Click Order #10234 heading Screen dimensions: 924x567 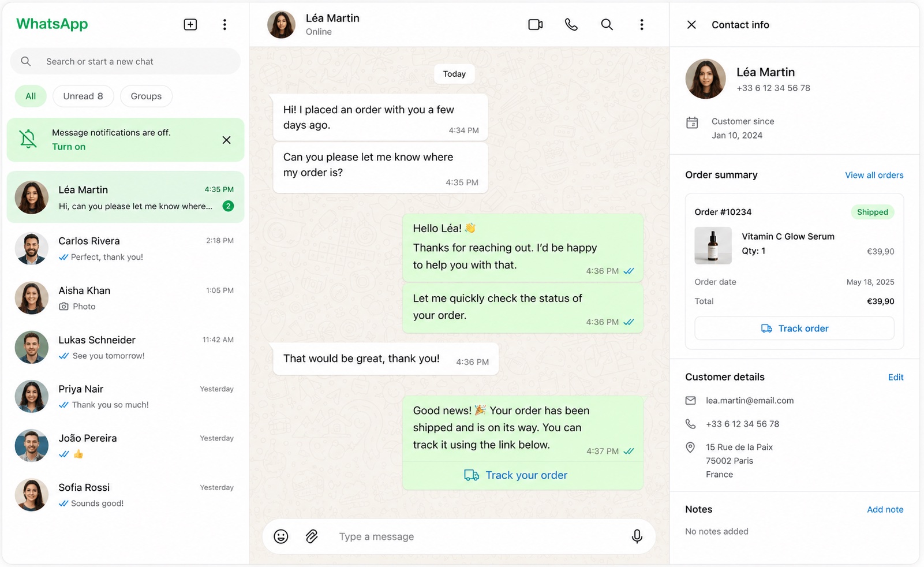click(x=723, y=212)
